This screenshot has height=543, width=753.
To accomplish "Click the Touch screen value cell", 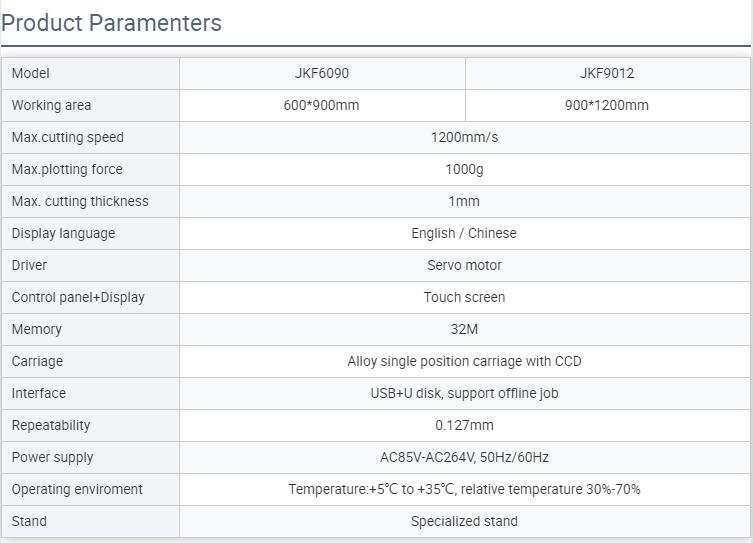I will tap(464, 297).
